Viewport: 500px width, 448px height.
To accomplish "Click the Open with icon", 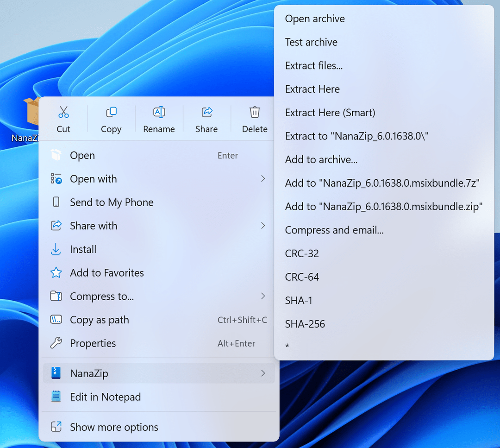I will (x=56, y=179).
